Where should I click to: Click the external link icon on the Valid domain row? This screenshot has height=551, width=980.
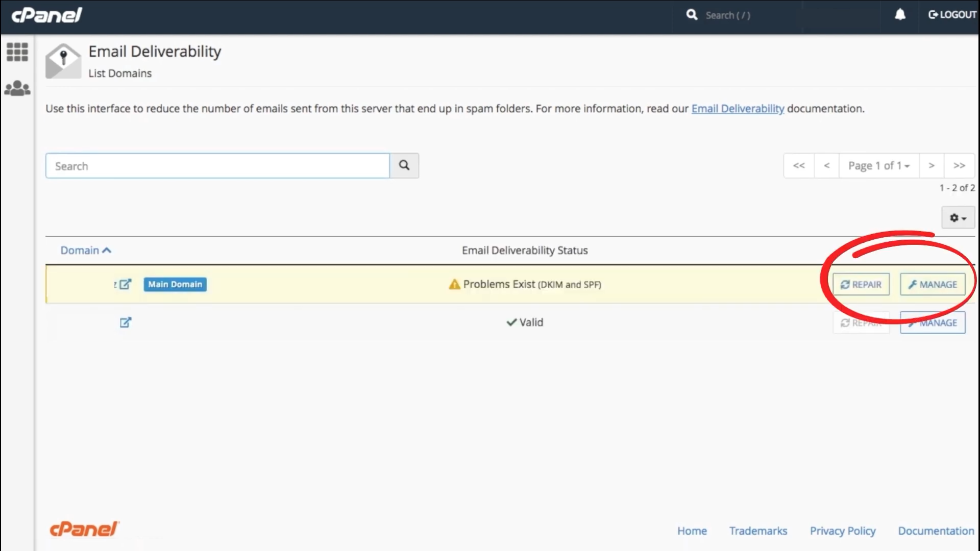(x=126, y=322)
